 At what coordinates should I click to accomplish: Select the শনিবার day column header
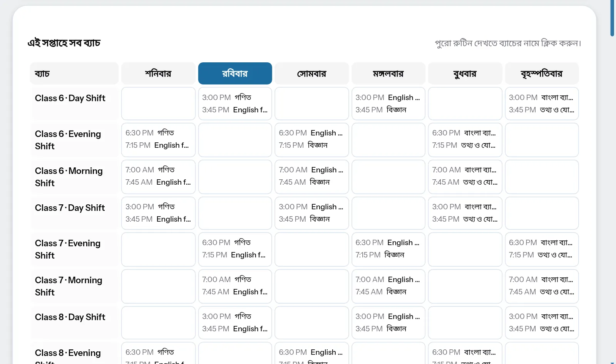158,73
